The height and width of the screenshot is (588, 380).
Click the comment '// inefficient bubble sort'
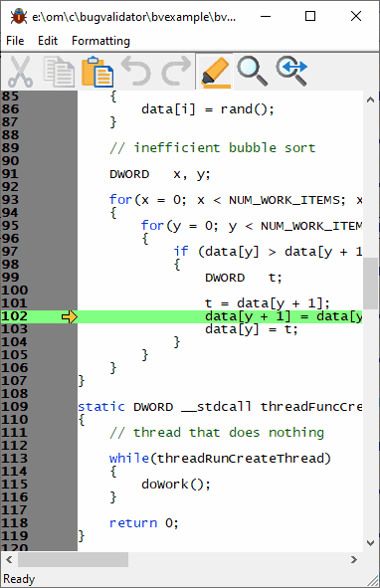pos(212,148)
